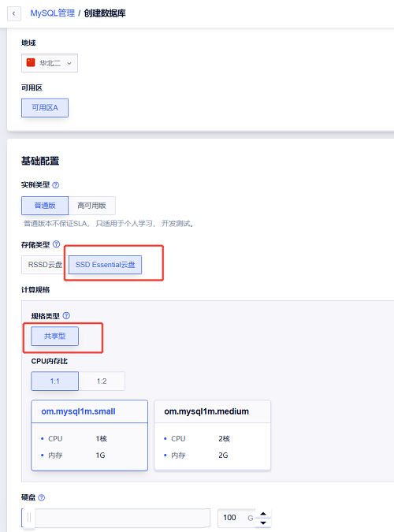
Task: Click the China flag icon
Action: [x=31, y=63]
